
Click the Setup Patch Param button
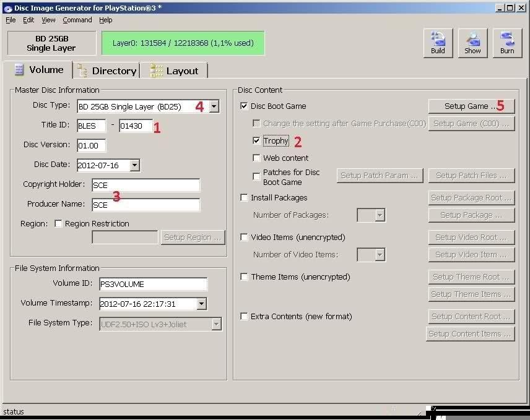380,176
